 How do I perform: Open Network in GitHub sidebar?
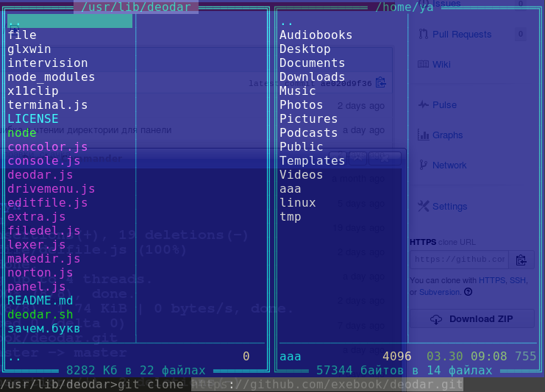click(449, 165)
